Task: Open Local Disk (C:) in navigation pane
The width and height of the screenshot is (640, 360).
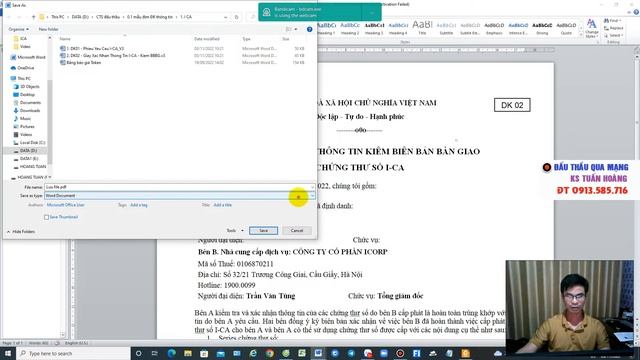Action: [32, 142]
